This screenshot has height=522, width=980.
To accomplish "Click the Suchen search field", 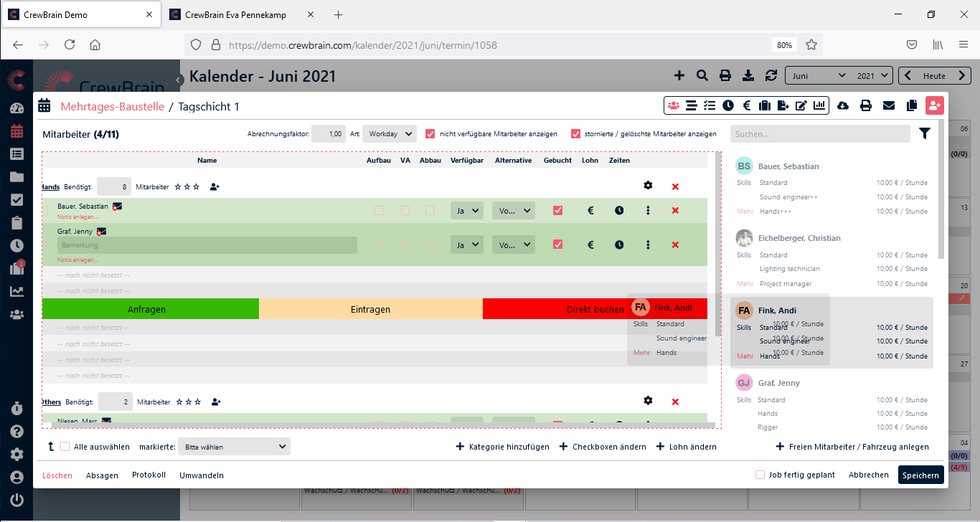I will tap(820, 134).
